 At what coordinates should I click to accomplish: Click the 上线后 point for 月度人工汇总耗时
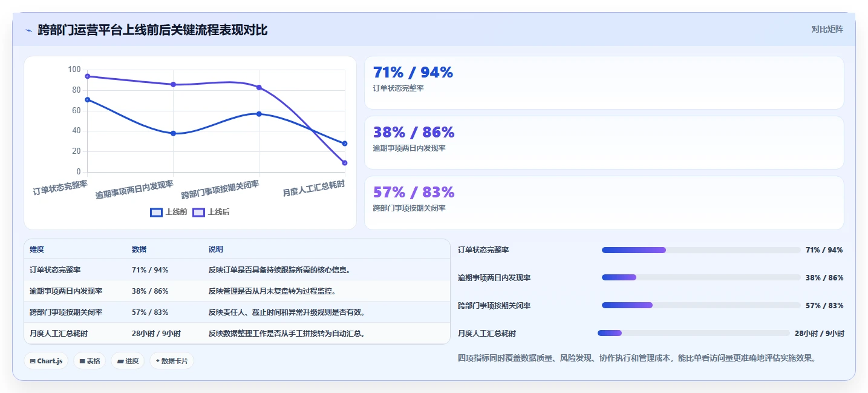(345, 163)
